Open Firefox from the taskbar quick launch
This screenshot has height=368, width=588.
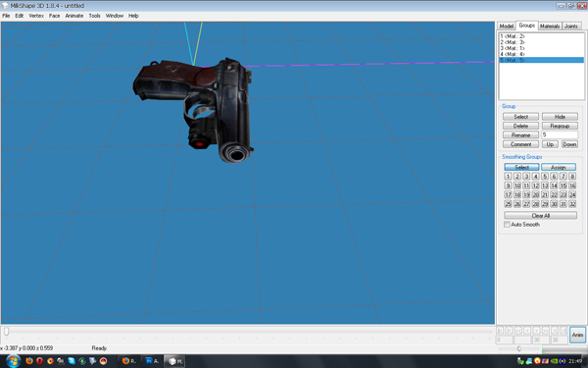(x=29, y=361)
